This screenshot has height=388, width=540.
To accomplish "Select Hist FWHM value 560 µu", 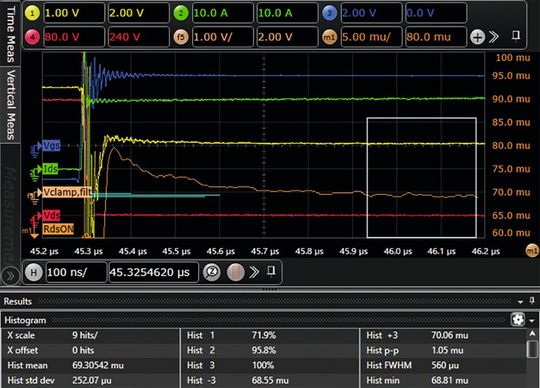I will [445, 365].
